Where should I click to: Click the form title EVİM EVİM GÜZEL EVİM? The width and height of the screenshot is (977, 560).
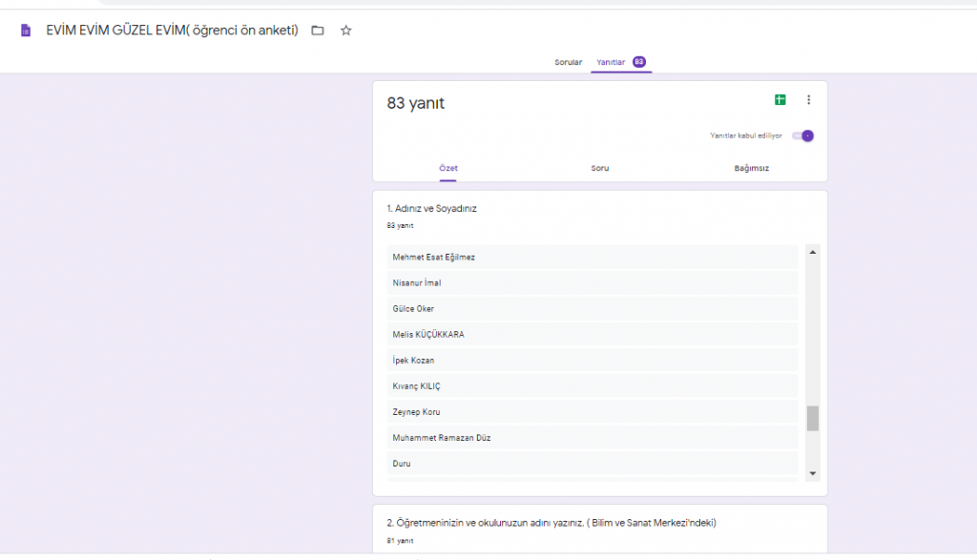(172, 31)
